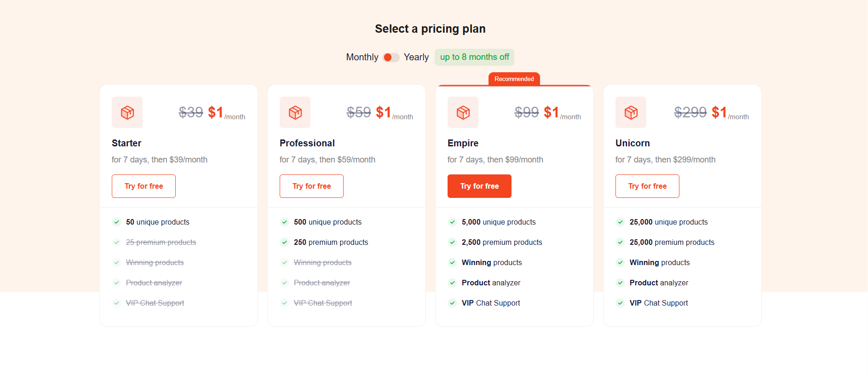This screenshot has height=376, width=868.
Task: Click the Empire plan box icon
Action: [463, 112]
